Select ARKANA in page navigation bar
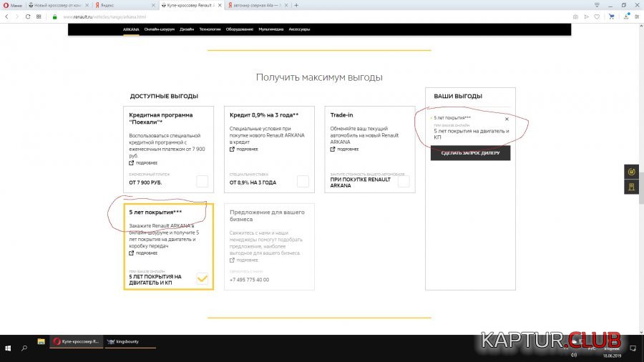 [x=131, y=29]
